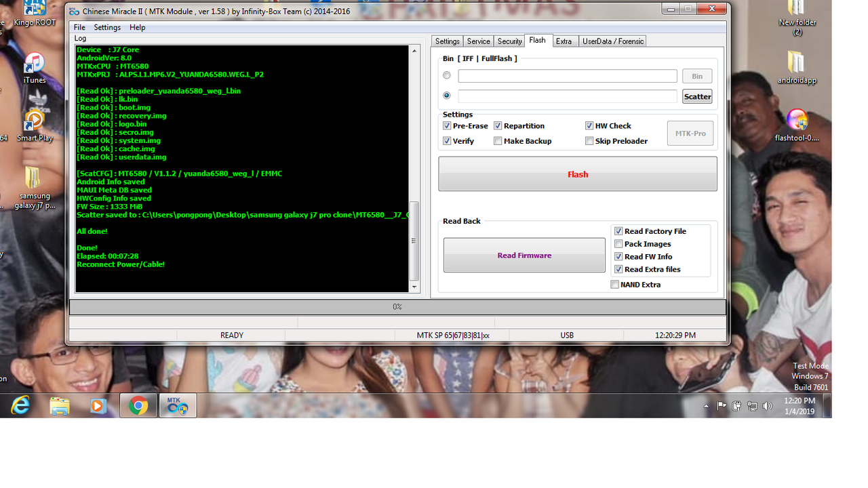Click log line 'Reconnect Power/Cable!'
The height and width of the screenshot is (488, 868).
point(121,264)
